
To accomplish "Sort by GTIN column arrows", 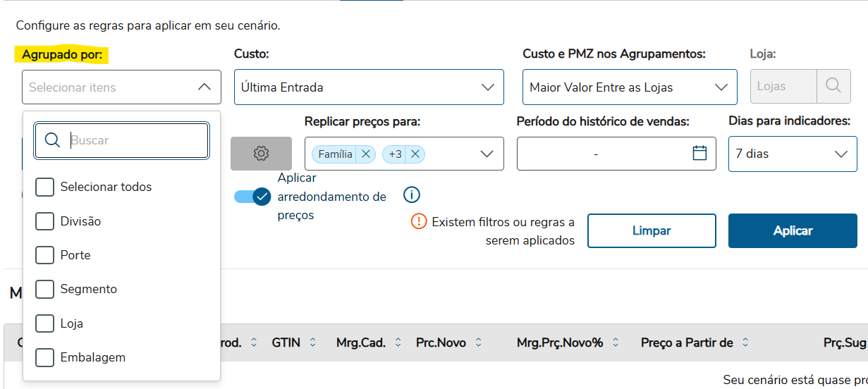I will point(313,342).
